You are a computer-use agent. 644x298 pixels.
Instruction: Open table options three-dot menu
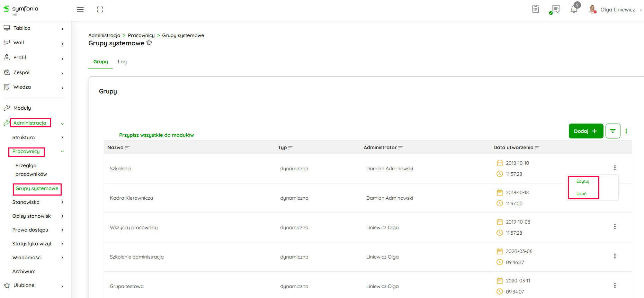tap(626, 131)
